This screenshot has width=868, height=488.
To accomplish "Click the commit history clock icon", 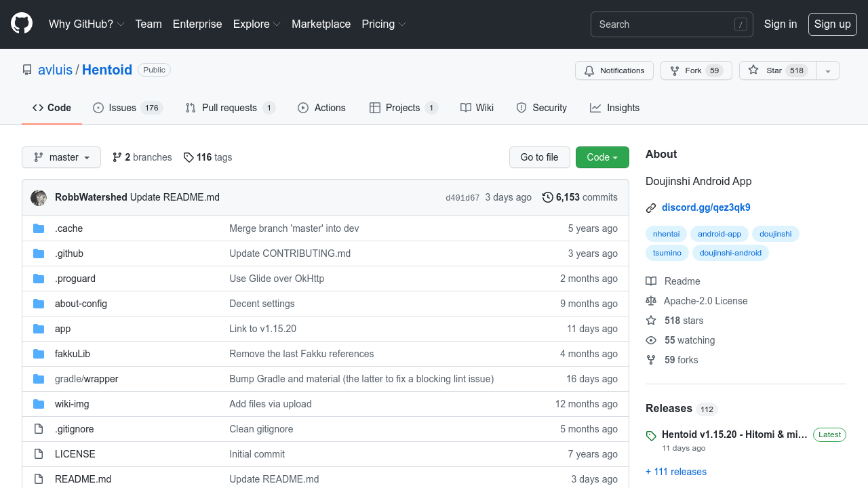I will point(548,197).
